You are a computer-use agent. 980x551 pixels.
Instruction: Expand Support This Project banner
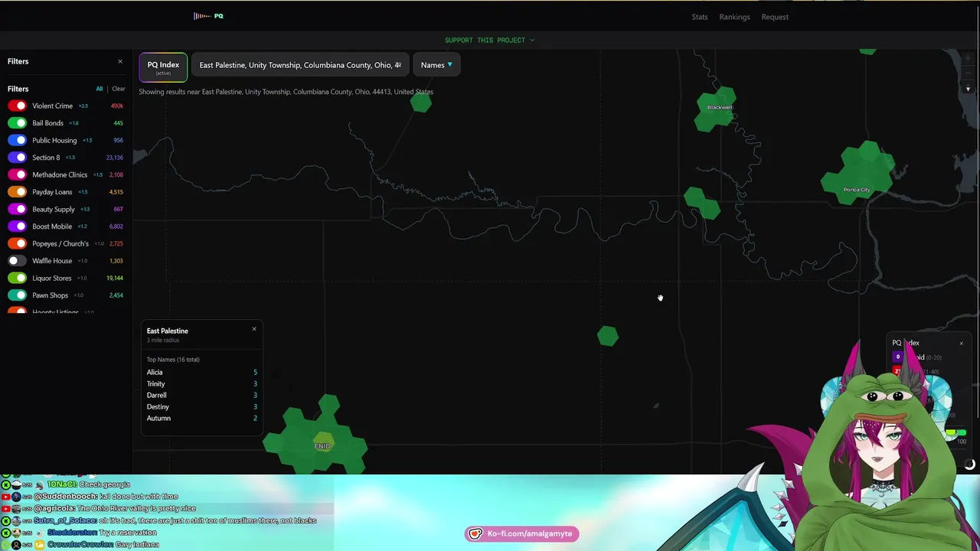pyautogui.click(x=490, y=40)
